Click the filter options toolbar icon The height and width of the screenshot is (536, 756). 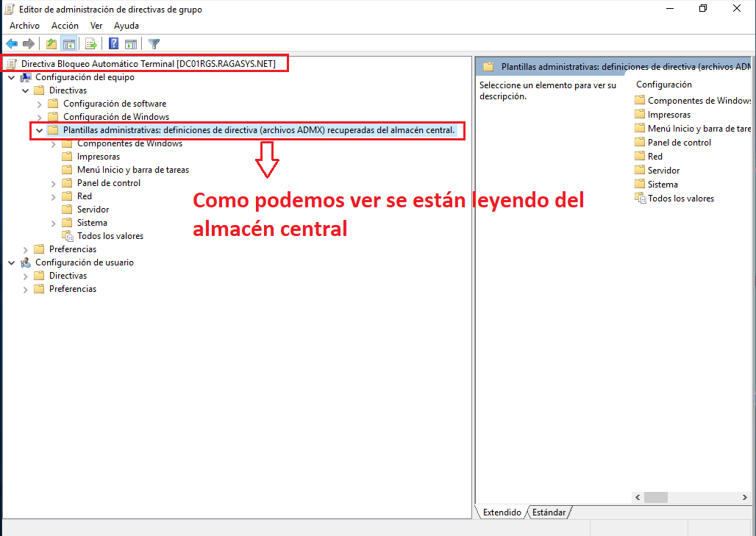(154, 43)
